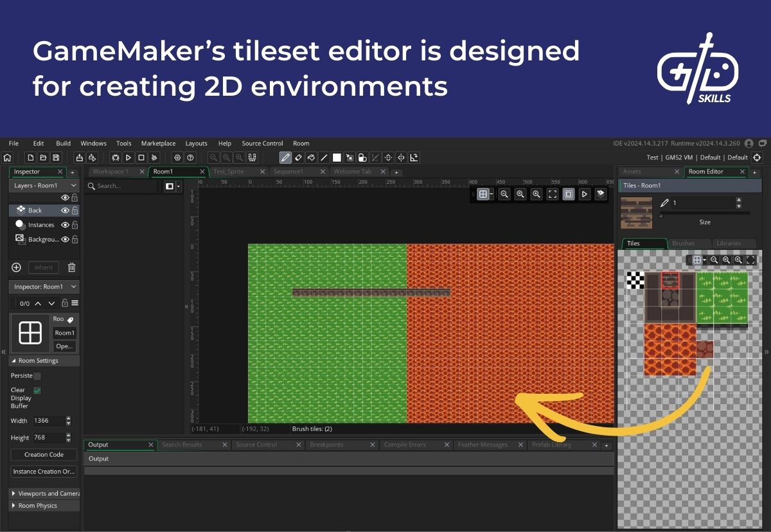Click the Run icon in the main toolbar

[129, 157]
